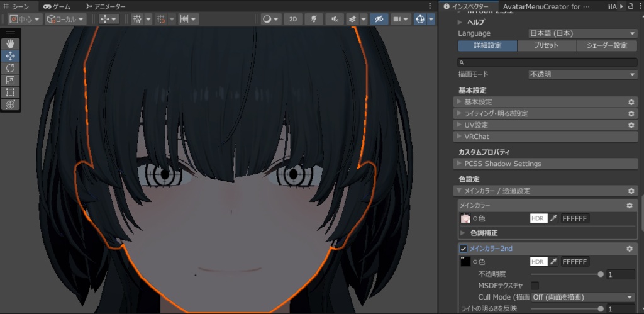Toggle 2D view mode
The width and height of the screenshot is (644, 314).
(x=293, y=19)
